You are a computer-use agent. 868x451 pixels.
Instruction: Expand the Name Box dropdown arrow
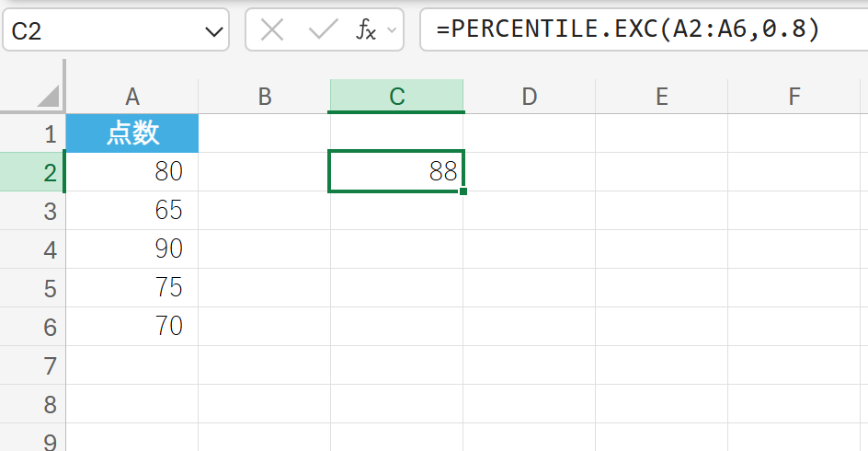coord(214,32)
